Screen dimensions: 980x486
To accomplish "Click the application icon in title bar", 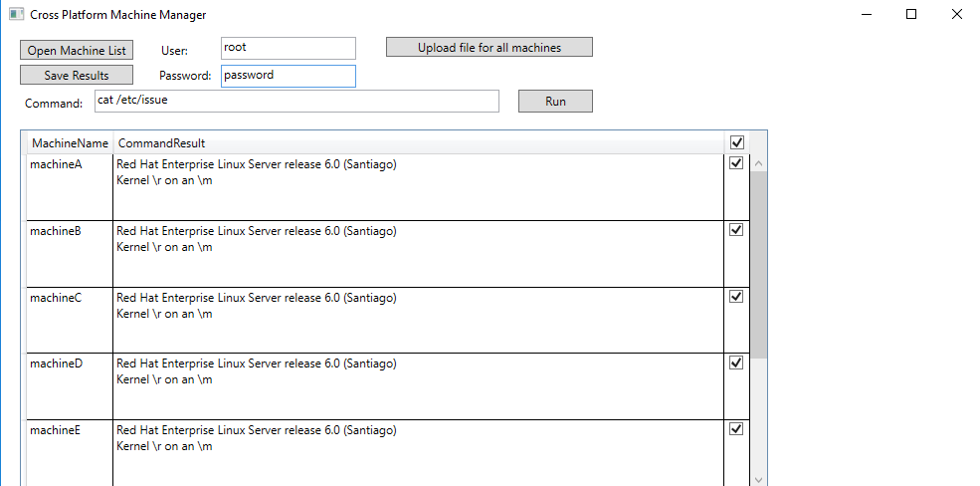I will tap(16, 15).
